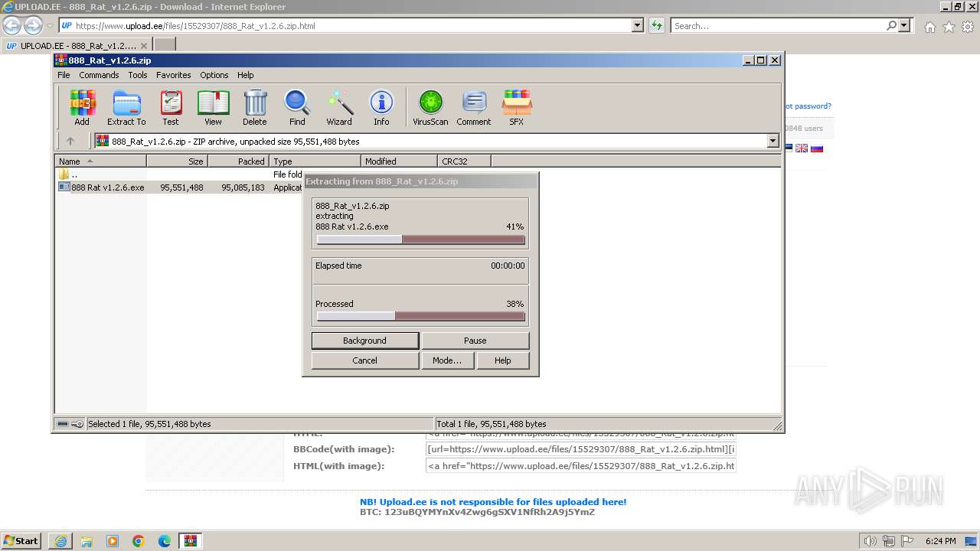Open the Favorites menu

pyautogui.click(x=174, y=75)
